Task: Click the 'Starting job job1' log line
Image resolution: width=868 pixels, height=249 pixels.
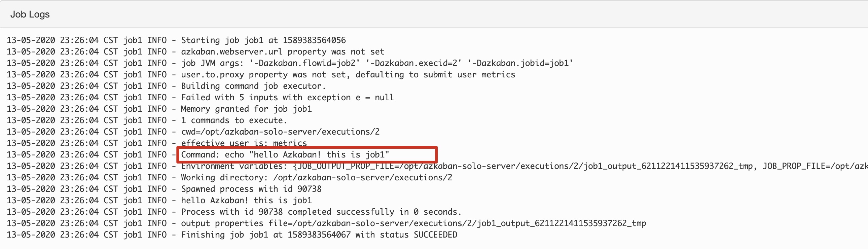Action: point(176,40)
